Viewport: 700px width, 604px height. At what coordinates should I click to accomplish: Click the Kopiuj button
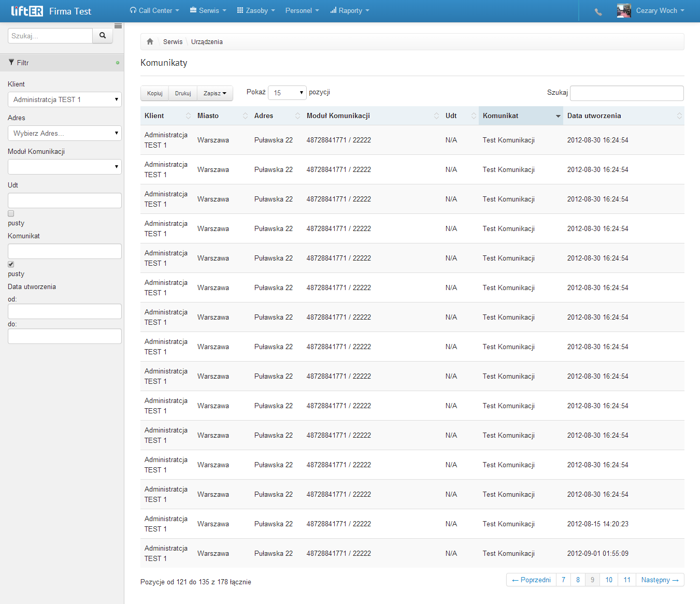click(x=155, y=93)
